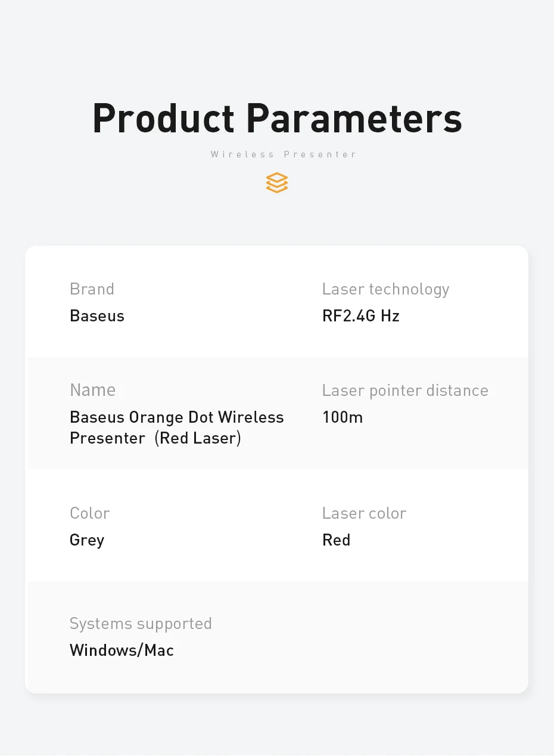This screenshot has width=554, height=756.
Task: Click the Color label
Action: (89, 513)
